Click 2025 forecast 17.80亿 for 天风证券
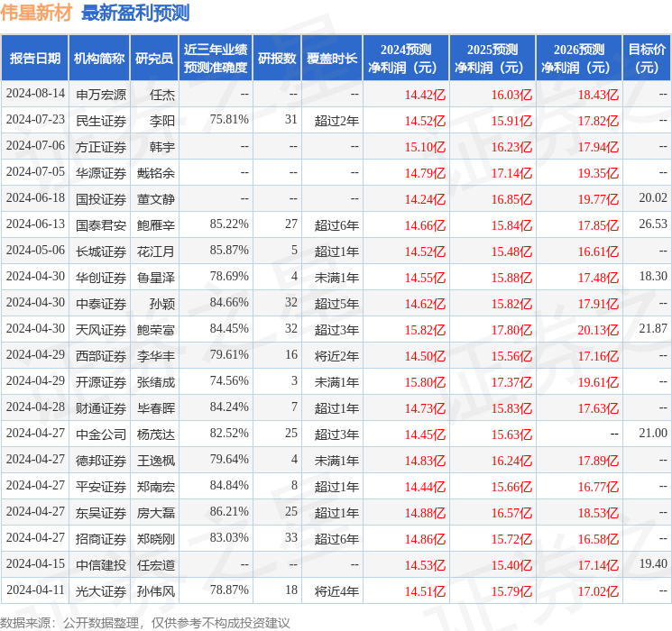 [x=511, y=330]
